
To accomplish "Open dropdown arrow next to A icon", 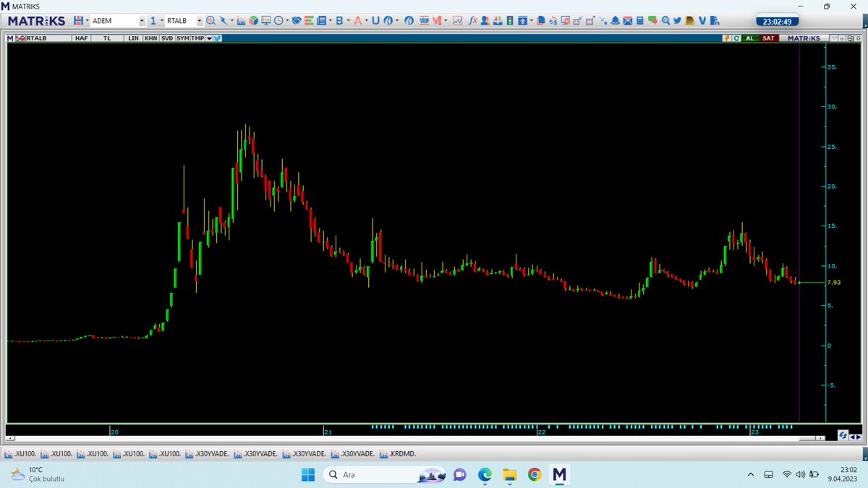I will [366, 20].
